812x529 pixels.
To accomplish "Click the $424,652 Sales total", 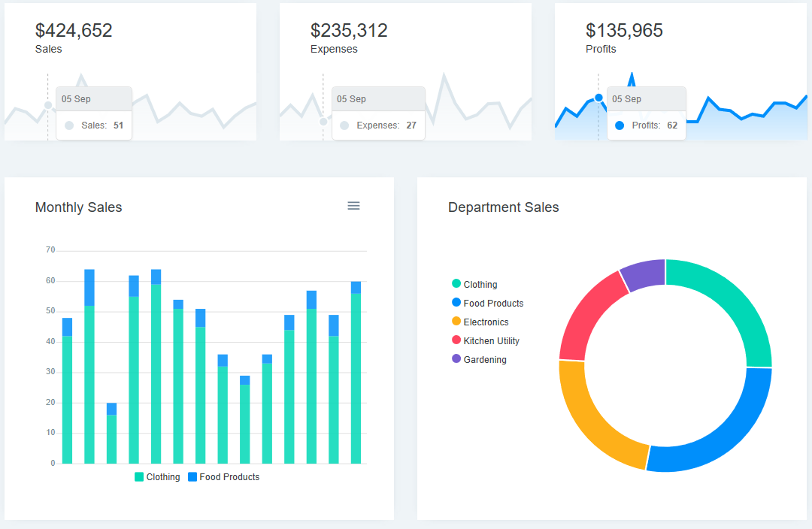I will pyautogui.click(x=73, y=31).
